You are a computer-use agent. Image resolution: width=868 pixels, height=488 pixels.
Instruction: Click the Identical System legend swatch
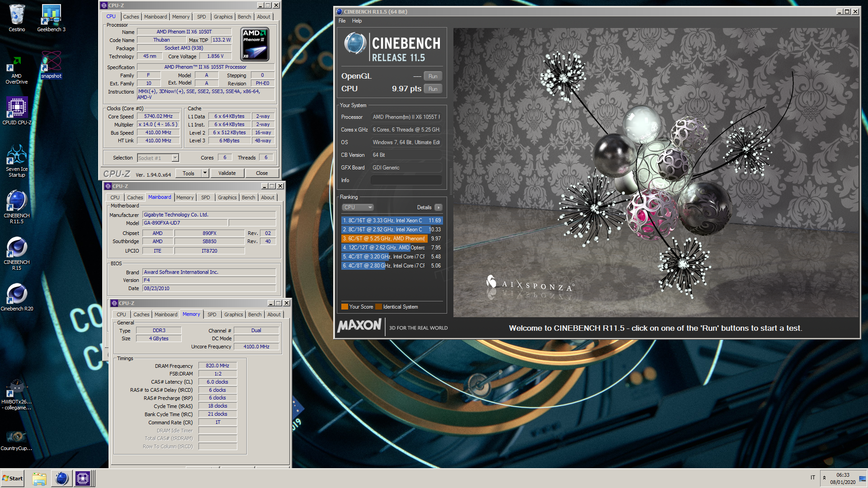click(x=378, y=307)
